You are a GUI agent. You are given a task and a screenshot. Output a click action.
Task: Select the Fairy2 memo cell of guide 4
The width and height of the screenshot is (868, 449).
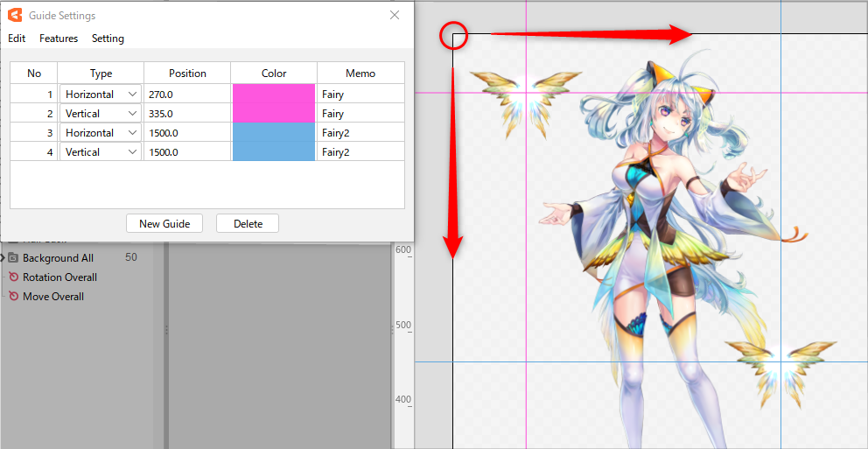coord(360,152)
